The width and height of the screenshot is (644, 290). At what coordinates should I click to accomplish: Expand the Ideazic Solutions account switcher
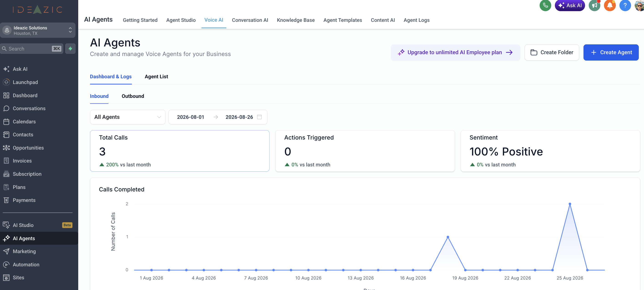pyautogui.click(x=38, y=30)
